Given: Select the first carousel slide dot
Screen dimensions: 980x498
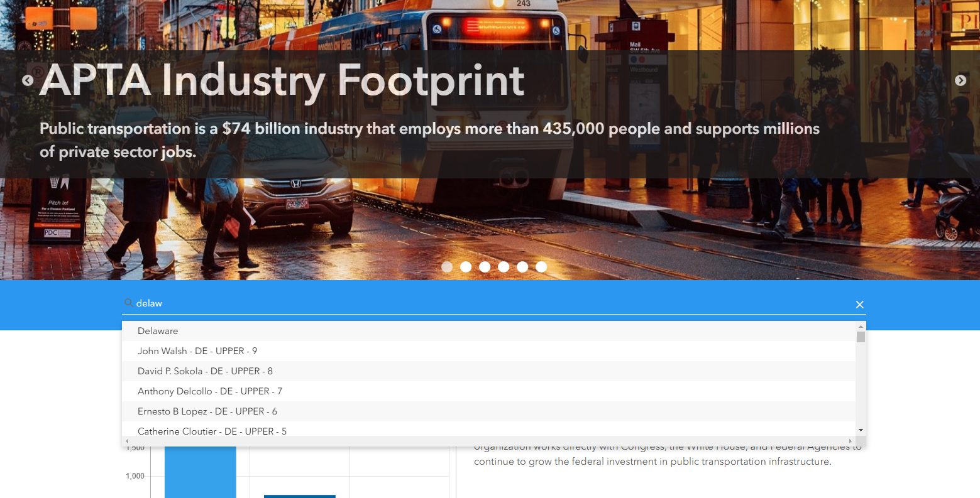Looking at the screenshot, I should click(447, 267).
